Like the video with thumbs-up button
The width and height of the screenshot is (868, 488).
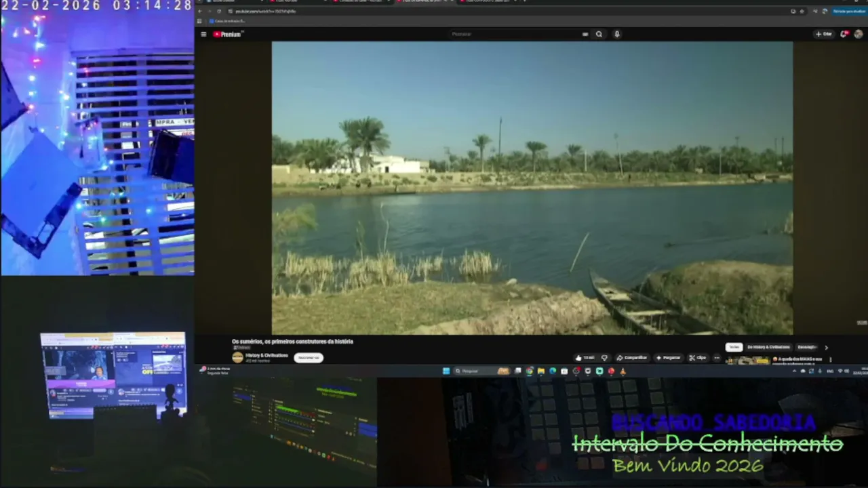pyautogui.click(x=585, y=358)
